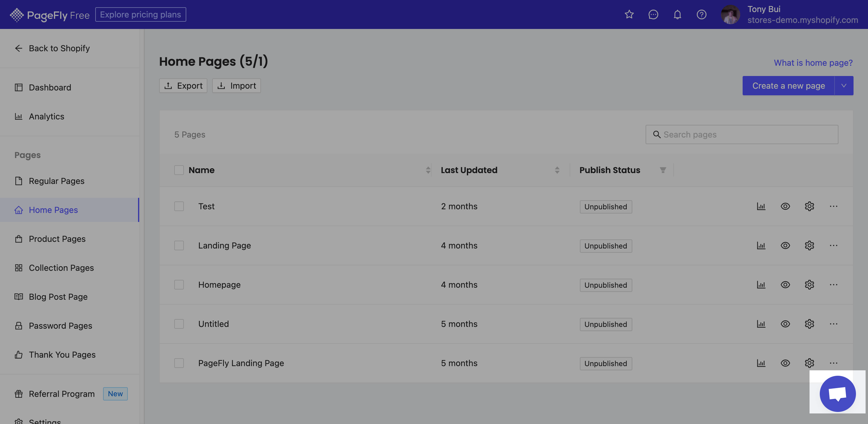Tick the select-all checkbox in table header
The height and width of the screenshot is (424, 868).
pyautogui.click(x=179, y=170)
